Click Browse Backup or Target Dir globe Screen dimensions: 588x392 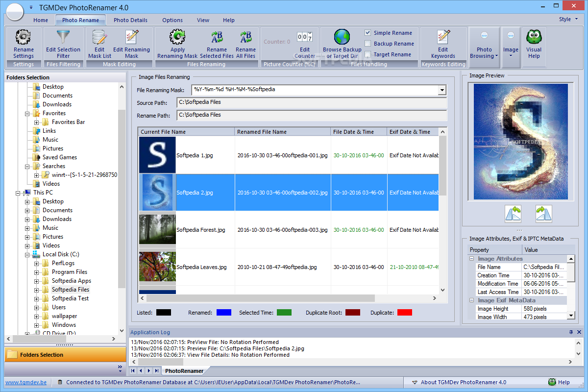(x=342, y=37)
